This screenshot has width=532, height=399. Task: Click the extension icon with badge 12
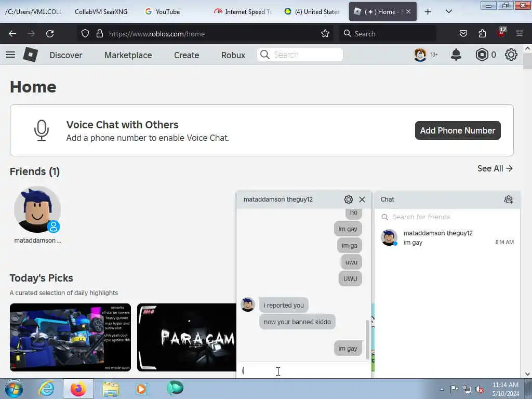click(x=501, y=33)
